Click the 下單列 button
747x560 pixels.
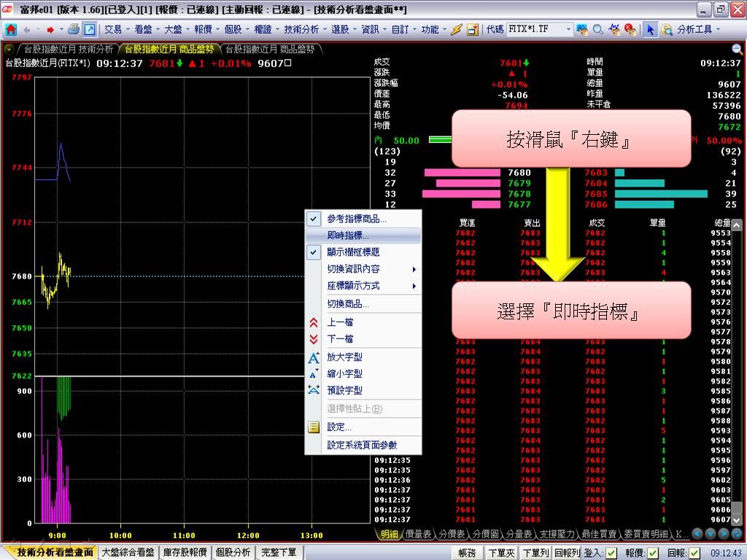[x=535, y=553]
